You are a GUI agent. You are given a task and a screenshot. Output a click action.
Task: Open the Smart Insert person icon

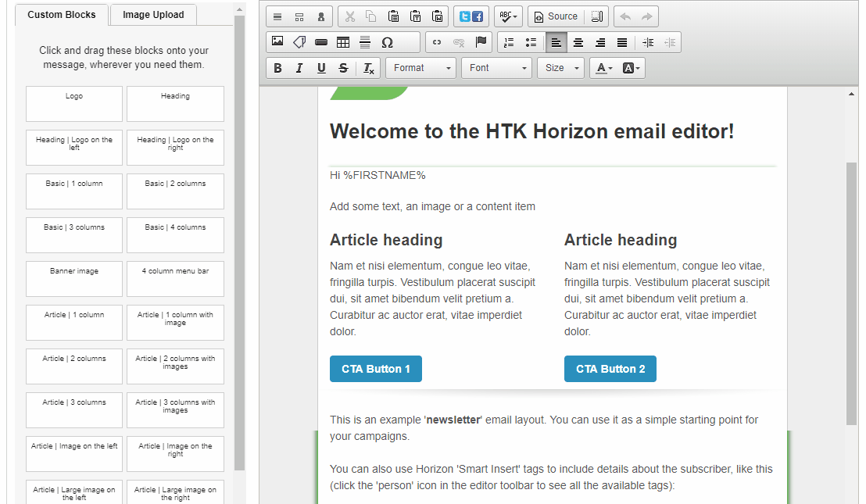(320, 16)
